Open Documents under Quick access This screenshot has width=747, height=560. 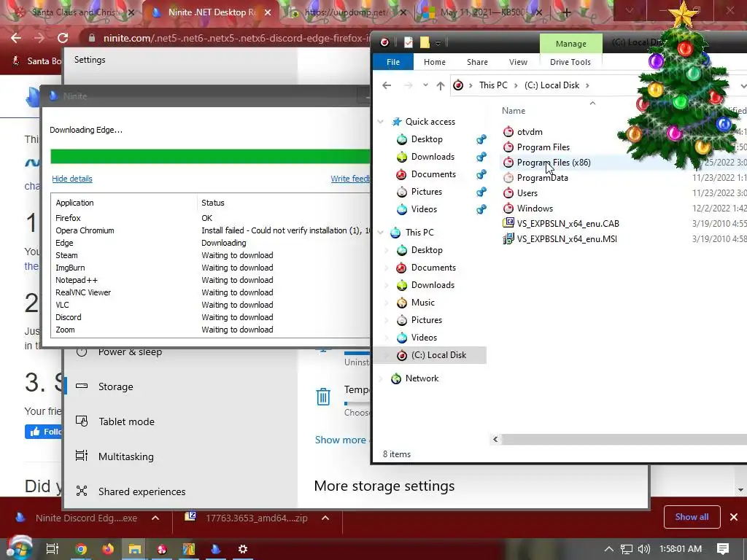coord(433,174)
